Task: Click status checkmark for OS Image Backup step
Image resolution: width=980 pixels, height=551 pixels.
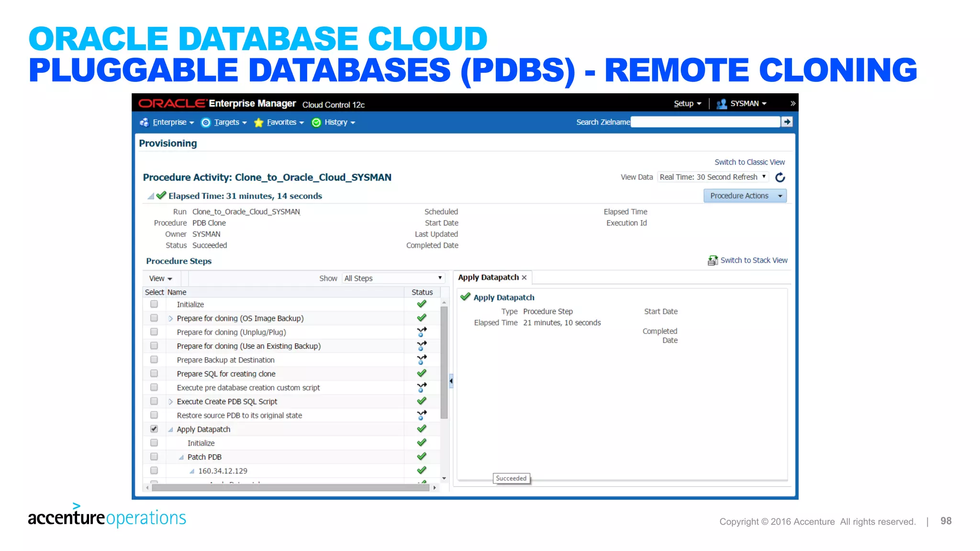Action: [x=422, y=318]
